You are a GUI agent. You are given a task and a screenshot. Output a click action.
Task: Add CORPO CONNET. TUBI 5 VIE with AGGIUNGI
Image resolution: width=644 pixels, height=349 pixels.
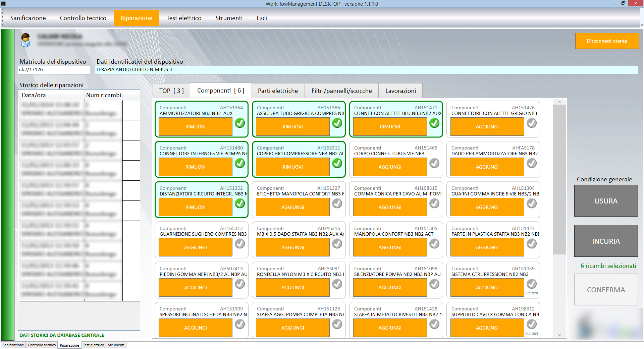[x=390, y=167]
